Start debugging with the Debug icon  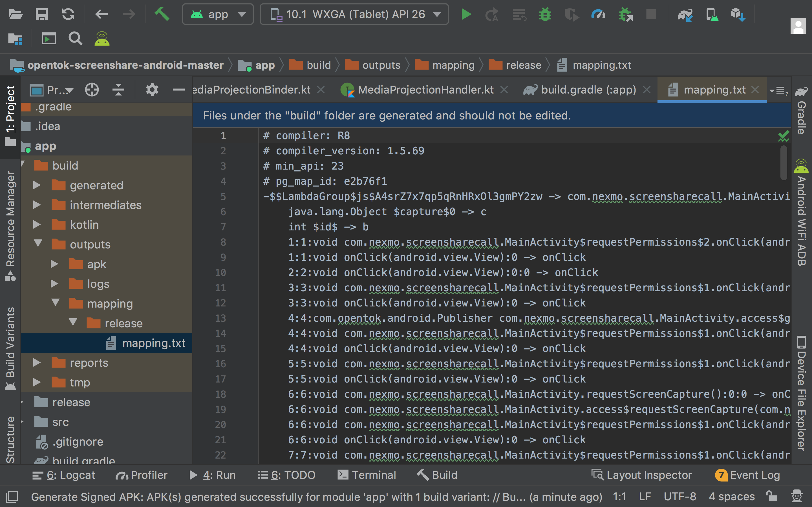point(545,14)
